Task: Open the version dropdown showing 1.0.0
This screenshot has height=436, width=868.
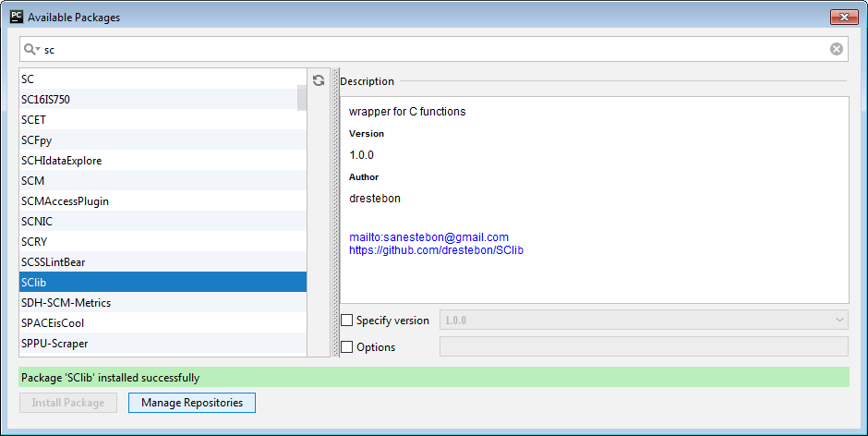Action: (x=644, y=320)
